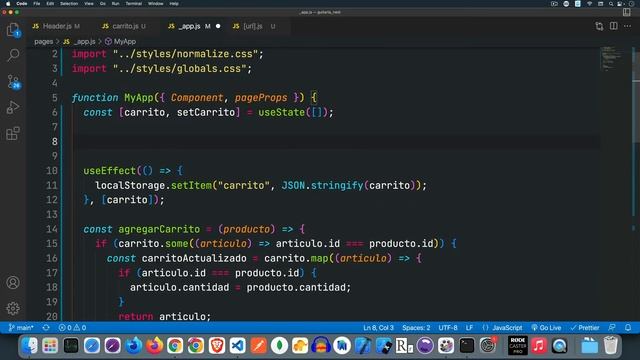Open Finder from the dock

[x=29, y=346]
